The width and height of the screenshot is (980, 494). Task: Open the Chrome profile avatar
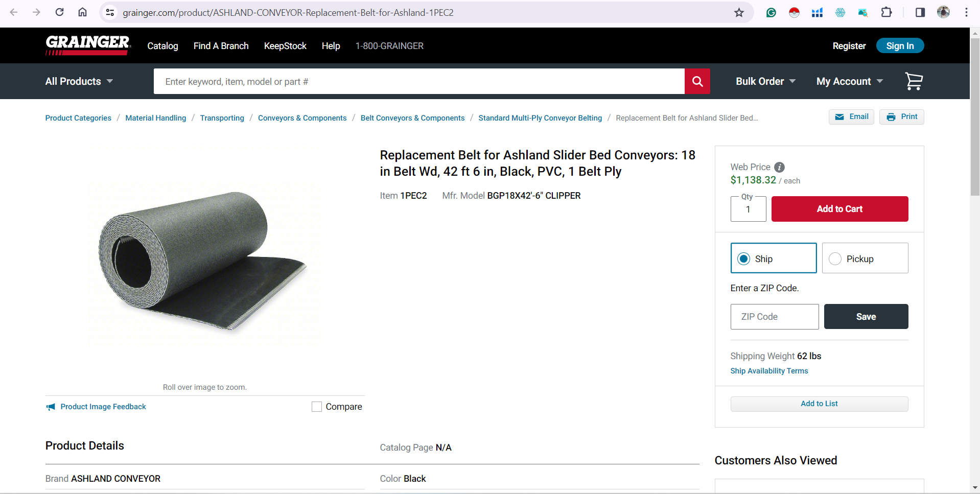click(x=943, y=12)
